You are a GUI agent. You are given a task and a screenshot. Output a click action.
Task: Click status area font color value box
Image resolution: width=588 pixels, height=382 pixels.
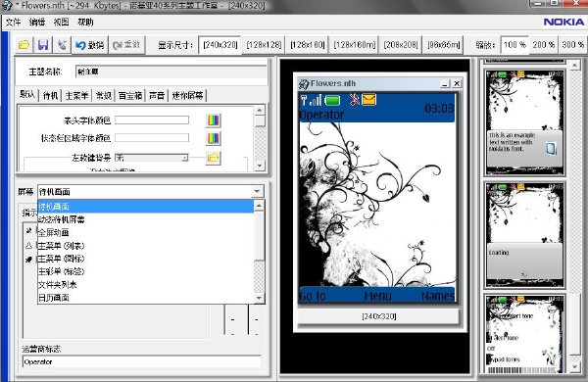152,138
